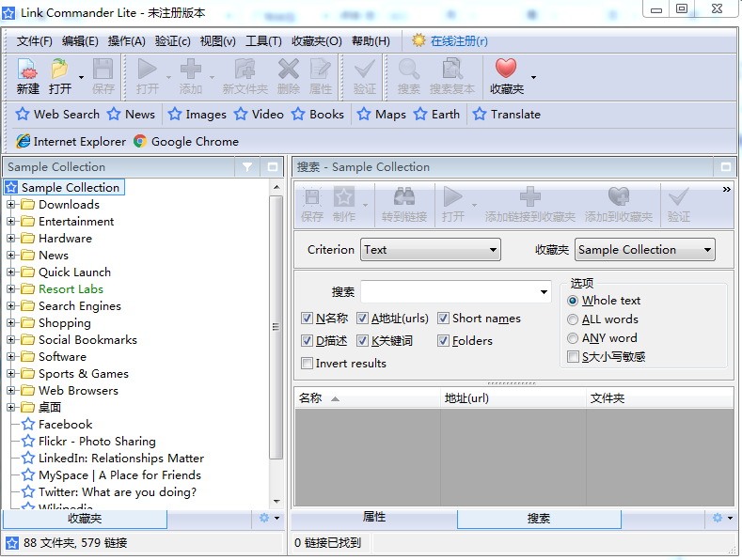Click the Maps quick link

pyautogui.click(x=382, y=114)
